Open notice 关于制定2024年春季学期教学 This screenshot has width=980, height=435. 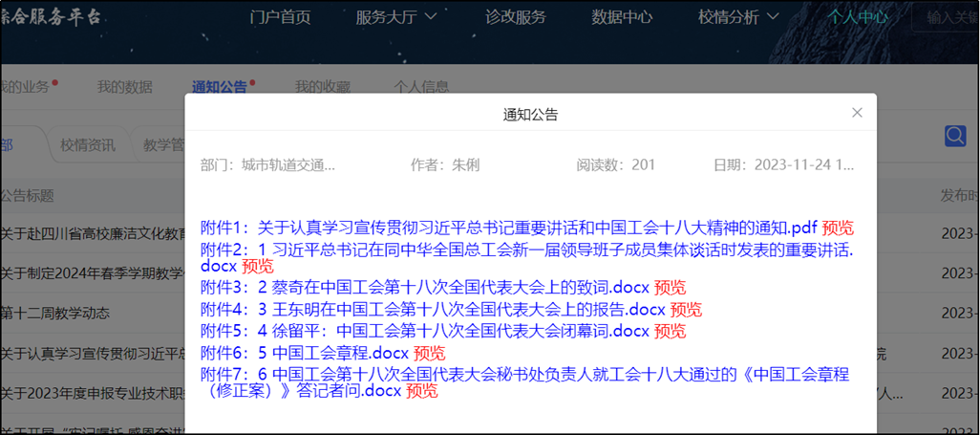[x=93, y=273]
